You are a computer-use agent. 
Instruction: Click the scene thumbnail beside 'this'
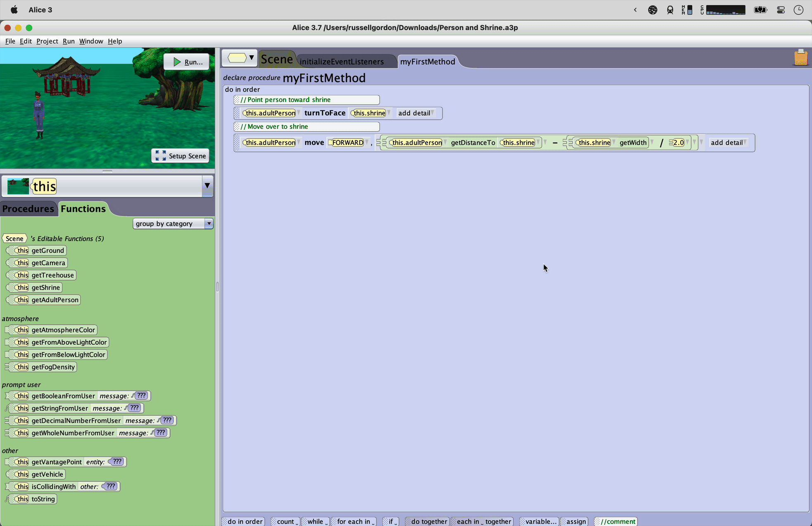click(x=18, y=186)
